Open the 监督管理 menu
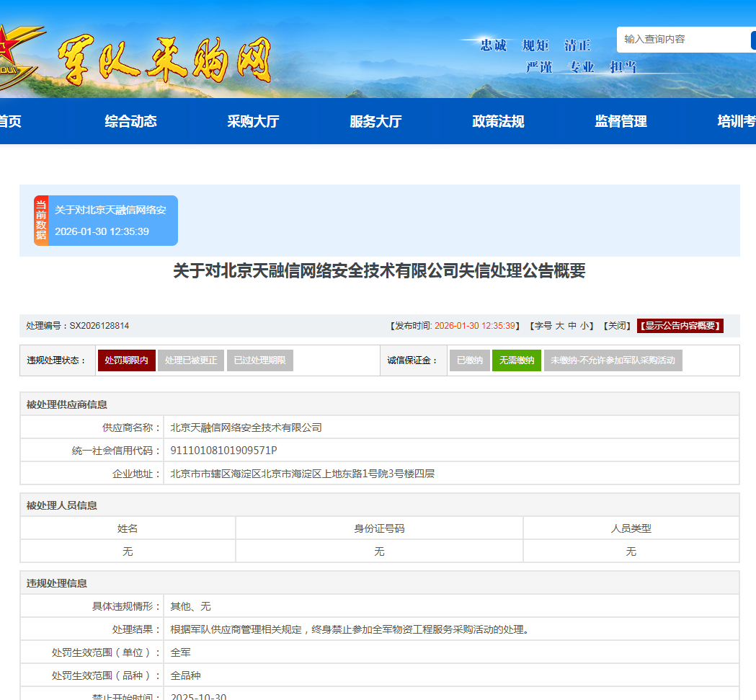 coord(618,122)
